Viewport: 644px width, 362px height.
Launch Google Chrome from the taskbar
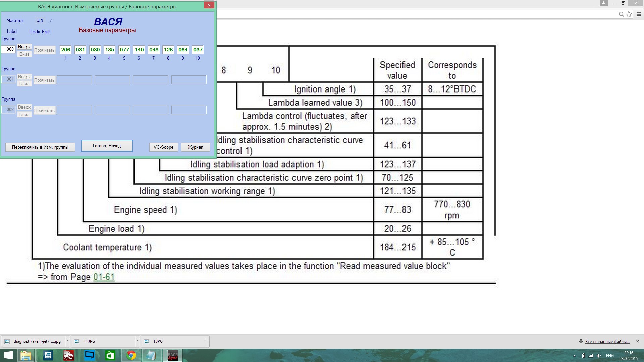(131, 355)
